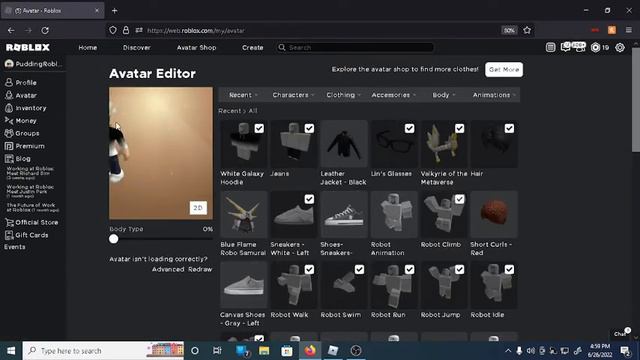Image resolution: width=640 pixels, height=360 pixels.
Task: Go to Discover in top navigation
Action: [x=137, y=47]
